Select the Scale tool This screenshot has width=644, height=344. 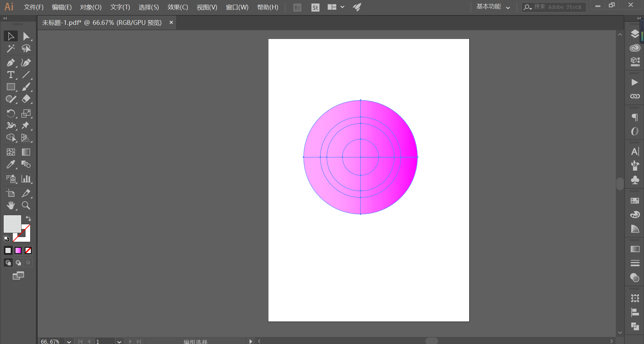(x=26, y=113)
